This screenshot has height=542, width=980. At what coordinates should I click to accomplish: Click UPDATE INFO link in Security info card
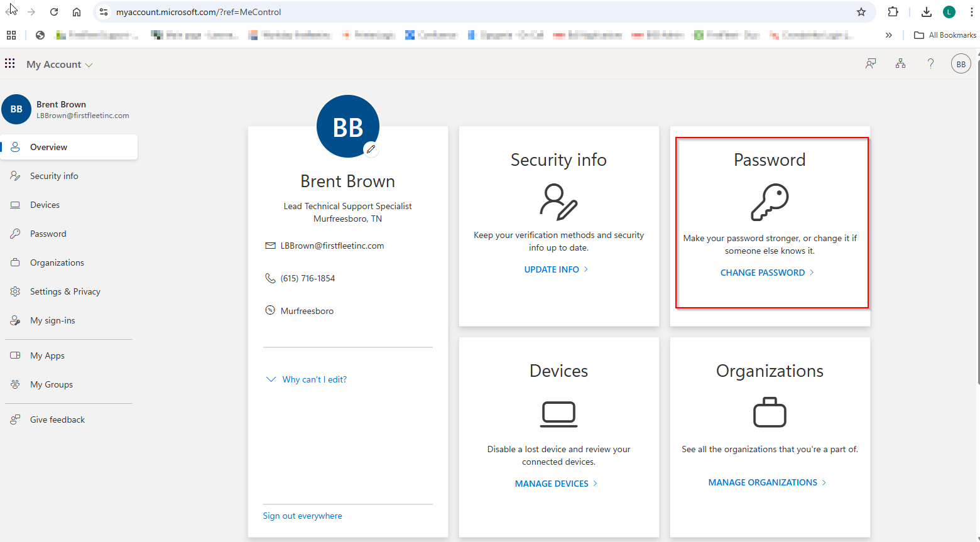coord(556,269)
